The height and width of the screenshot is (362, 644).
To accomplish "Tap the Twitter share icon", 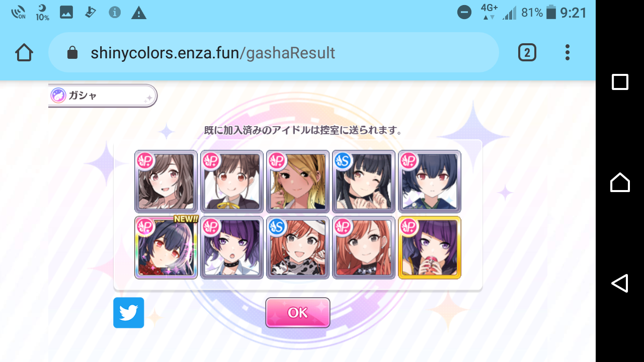I will click(129, 313).
